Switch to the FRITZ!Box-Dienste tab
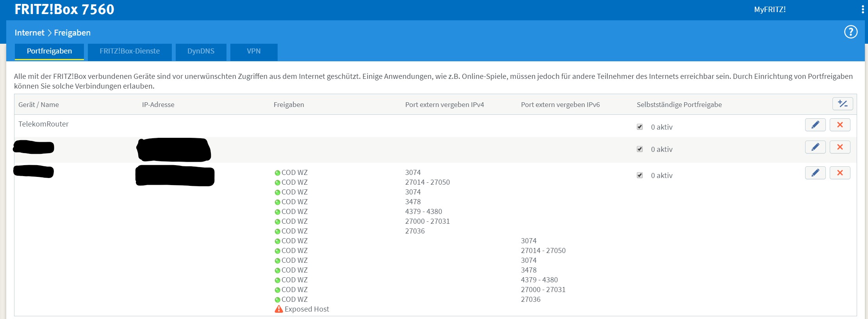This screenshot has height=319, width=868. click(130, 52)
